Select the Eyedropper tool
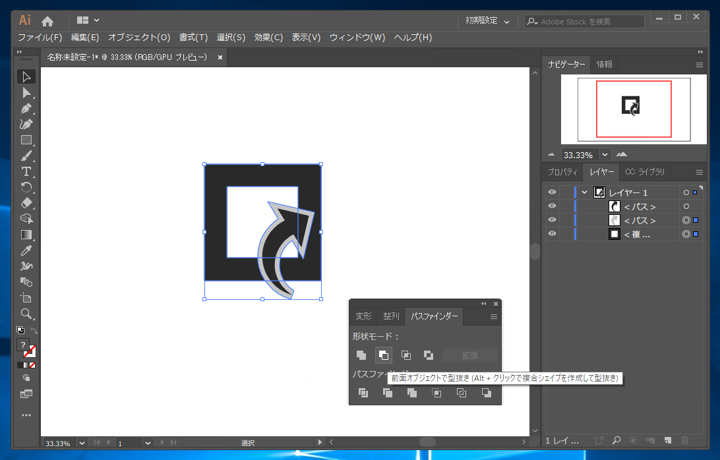 [26, 250]
